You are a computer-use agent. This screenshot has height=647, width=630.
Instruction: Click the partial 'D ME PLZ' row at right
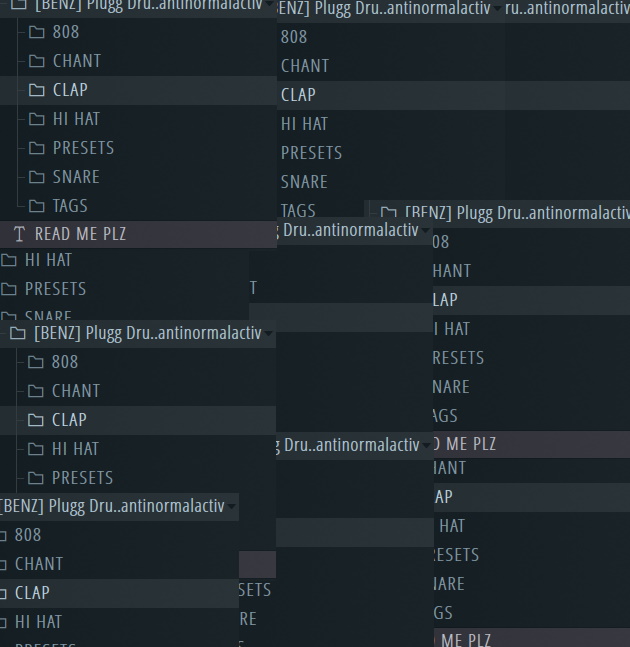click(465, 443)
